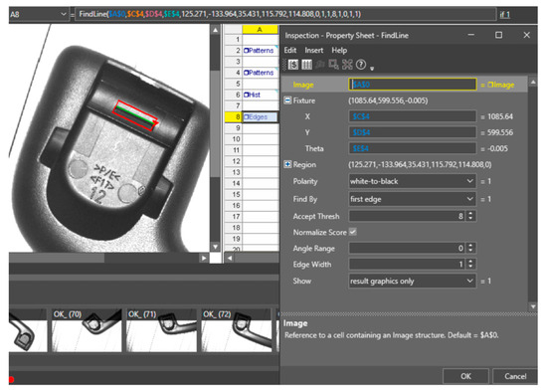Collapse the Fixture property group
This screenshot has height=392, width=547.
(287, 100)
